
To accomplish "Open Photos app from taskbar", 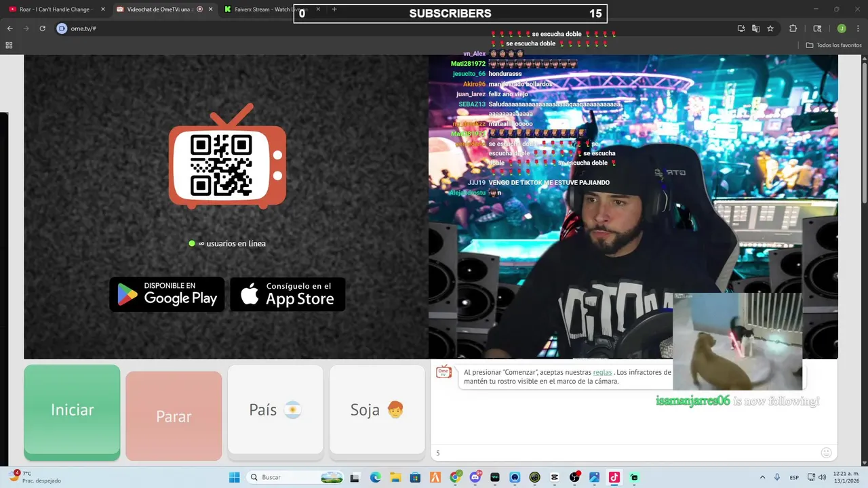I will (x=595, y=477).
